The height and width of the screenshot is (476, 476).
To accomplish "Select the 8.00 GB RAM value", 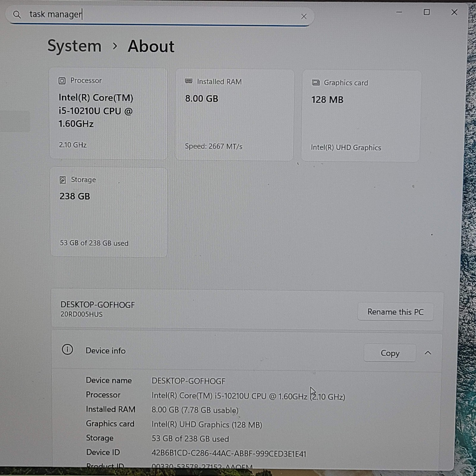I will coord(202,98).
